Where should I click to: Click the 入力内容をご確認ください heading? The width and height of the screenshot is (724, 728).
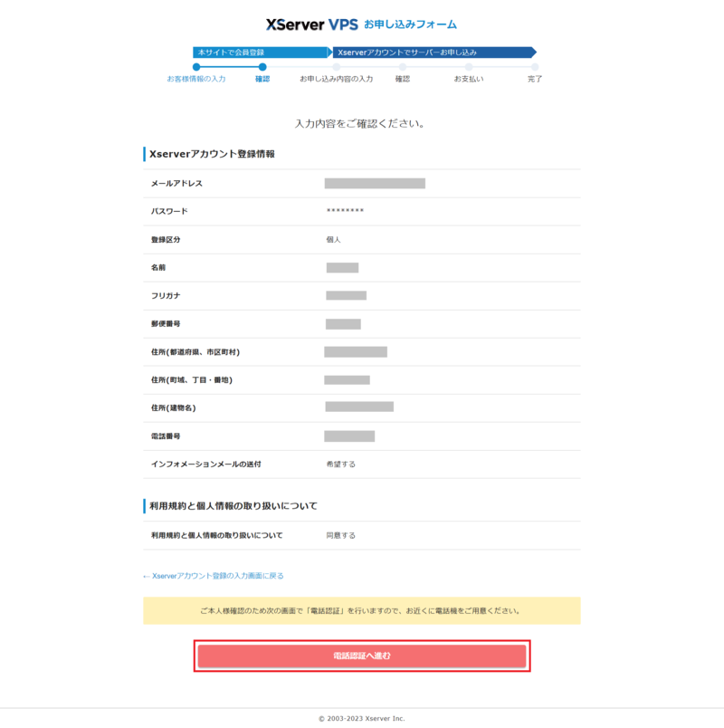pos(359,123)
